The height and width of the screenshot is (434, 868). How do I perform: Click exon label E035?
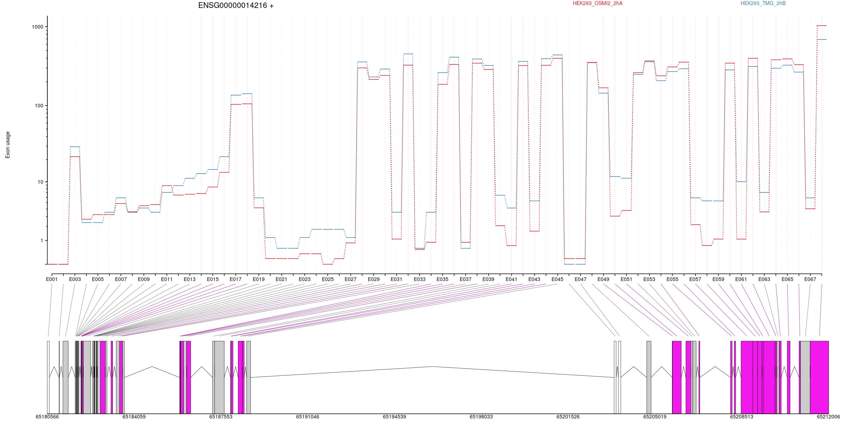coord(442,279)
